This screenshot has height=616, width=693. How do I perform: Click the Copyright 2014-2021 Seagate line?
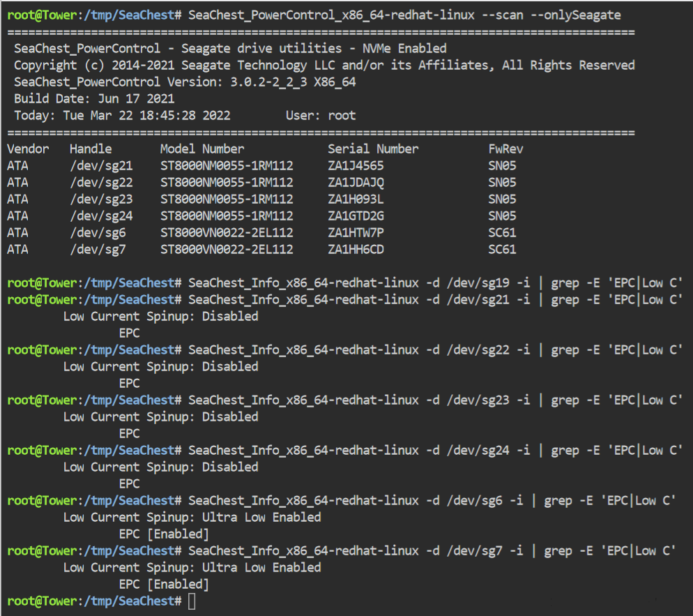tap(324, 66)
